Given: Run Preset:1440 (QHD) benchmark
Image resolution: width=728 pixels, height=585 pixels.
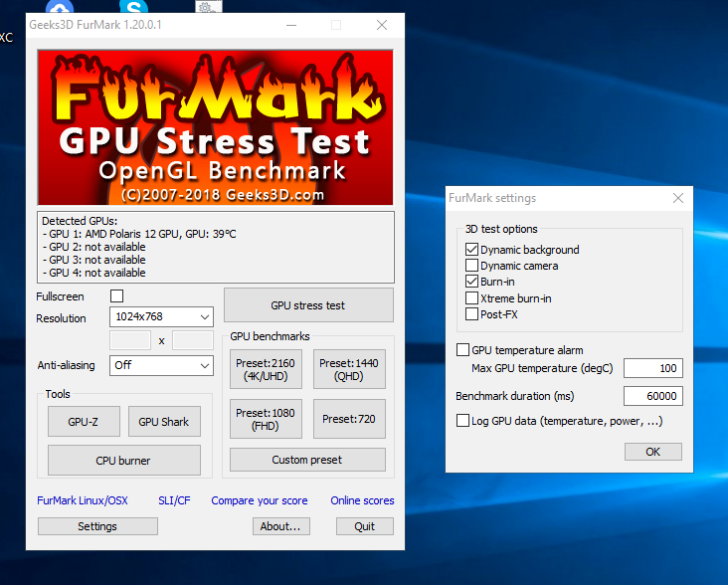Looking at the screenshot, I should tap(349, 369).
